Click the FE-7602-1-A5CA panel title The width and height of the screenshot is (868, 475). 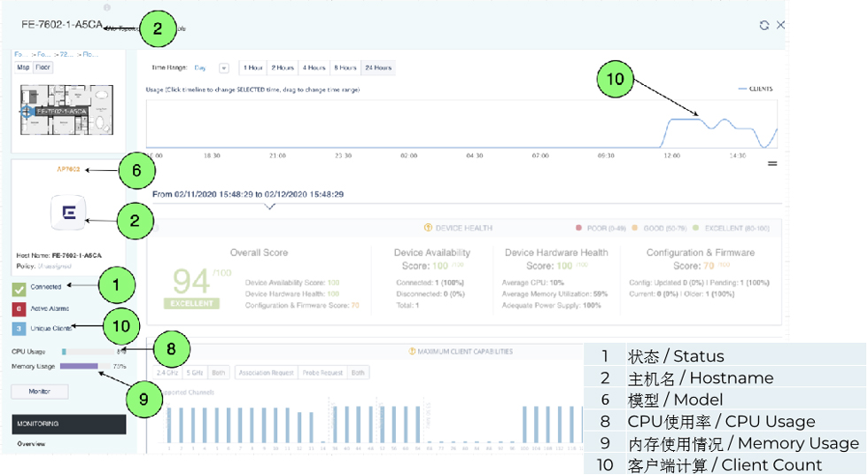coord(62,24)
